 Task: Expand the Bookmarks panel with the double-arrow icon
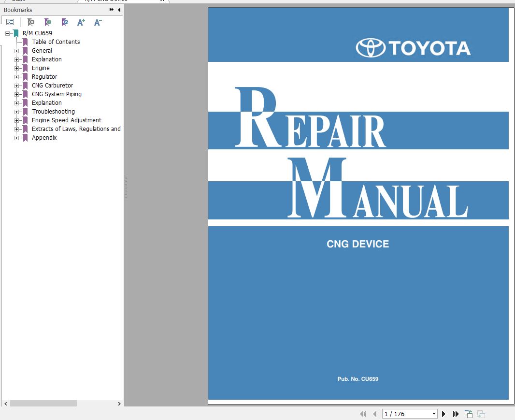coord(111,10)
